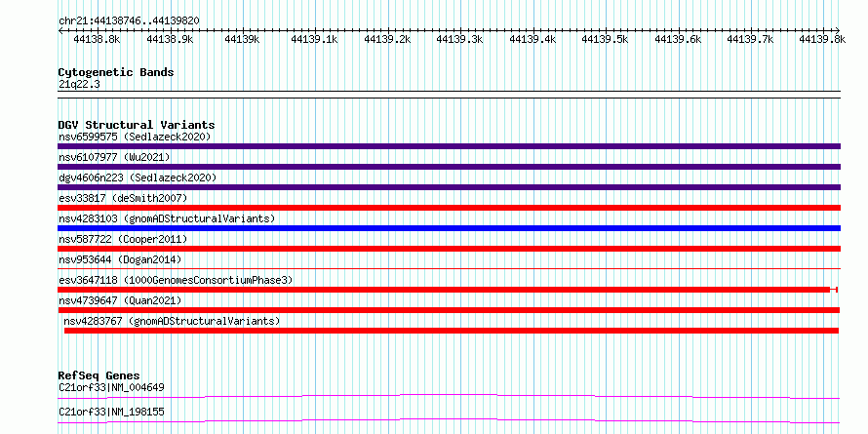The image size is (868, 434).
Task: Select the nsv4739647 (Quan2021) label
Action: 120,300
